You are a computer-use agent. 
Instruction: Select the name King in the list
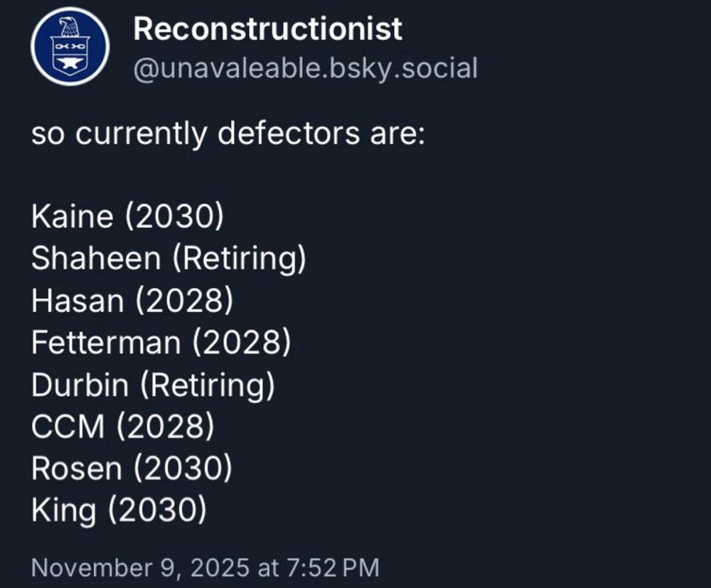62,511
